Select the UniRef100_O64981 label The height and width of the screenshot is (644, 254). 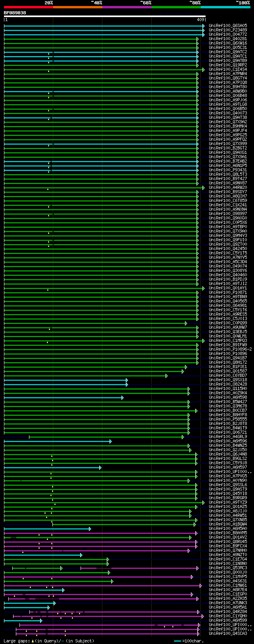pos(228,306)
